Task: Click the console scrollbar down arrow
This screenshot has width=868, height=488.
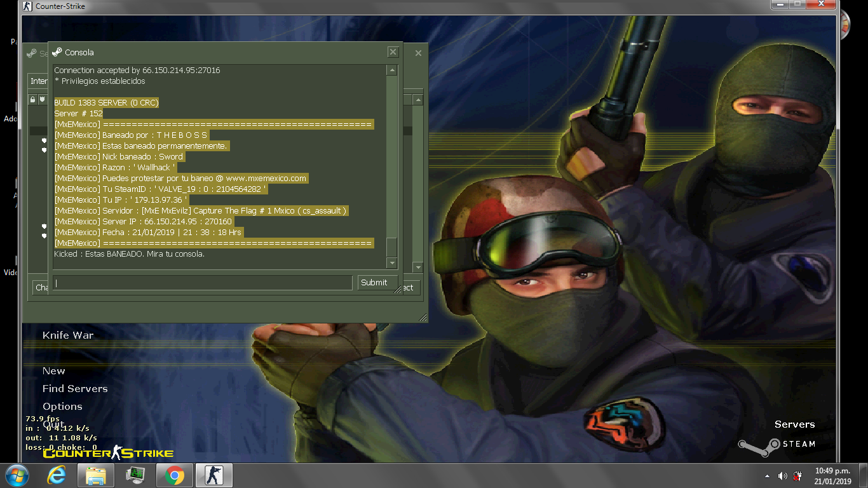Action: click(392, 263)
